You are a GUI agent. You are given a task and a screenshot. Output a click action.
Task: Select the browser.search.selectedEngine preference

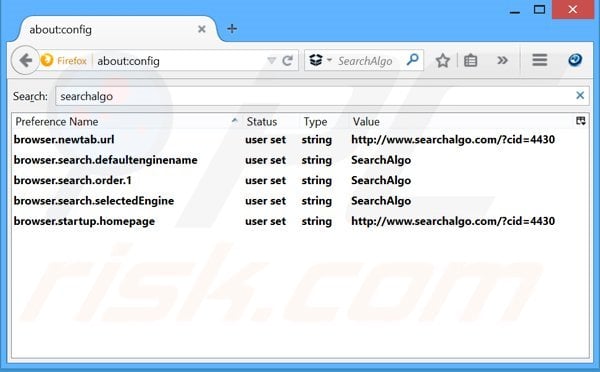tap(300, 201)
